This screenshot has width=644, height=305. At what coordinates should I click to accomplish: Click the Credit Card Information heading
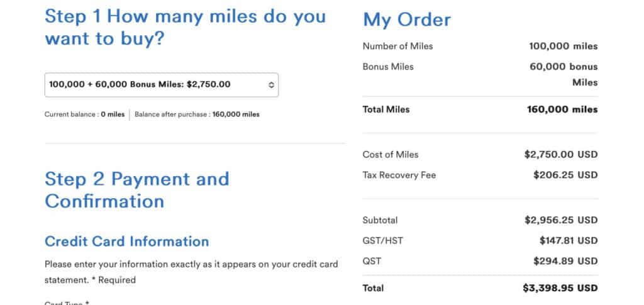pyautogui.click(x=126, y=241)
